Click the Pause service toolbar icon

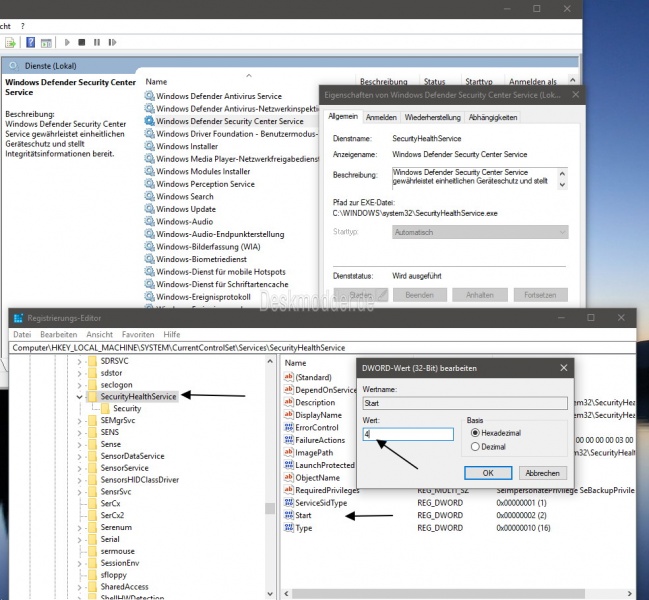point(97,42)
